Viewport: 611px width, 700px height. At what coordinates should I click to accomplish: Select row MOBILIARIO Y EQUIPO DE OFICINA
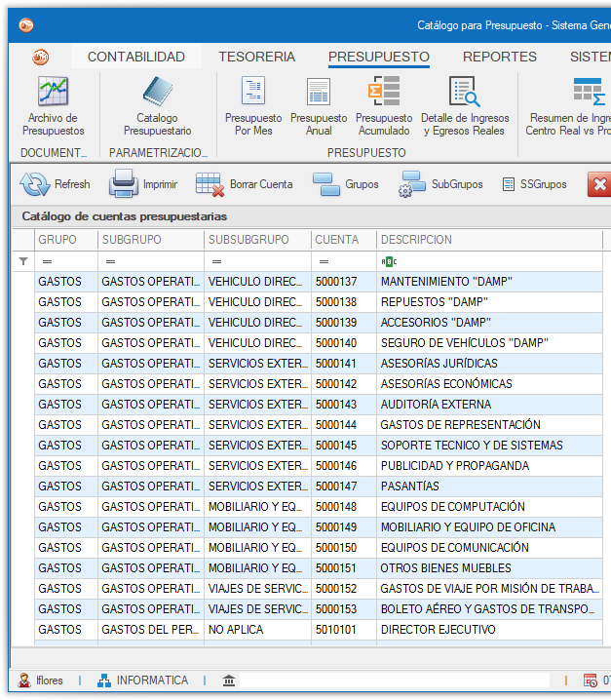(319, 527)
